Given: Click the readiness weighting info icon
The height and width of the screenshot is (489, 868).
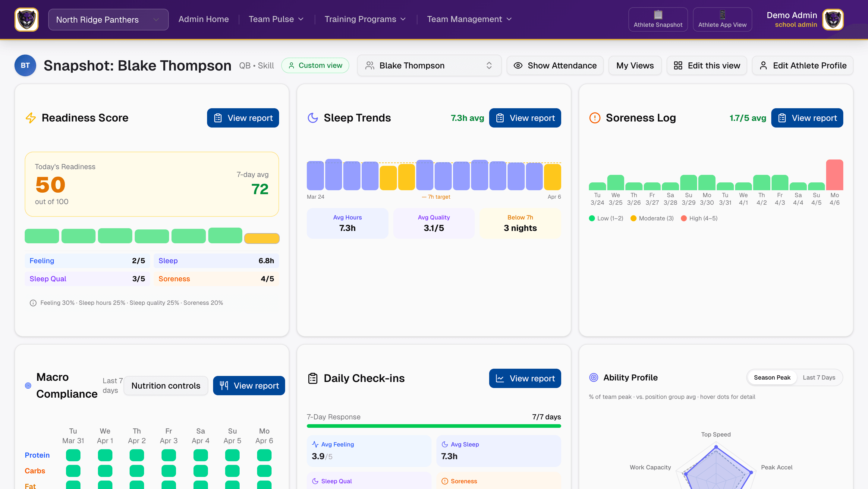Looking at the screenshot, I should point(33,303).
